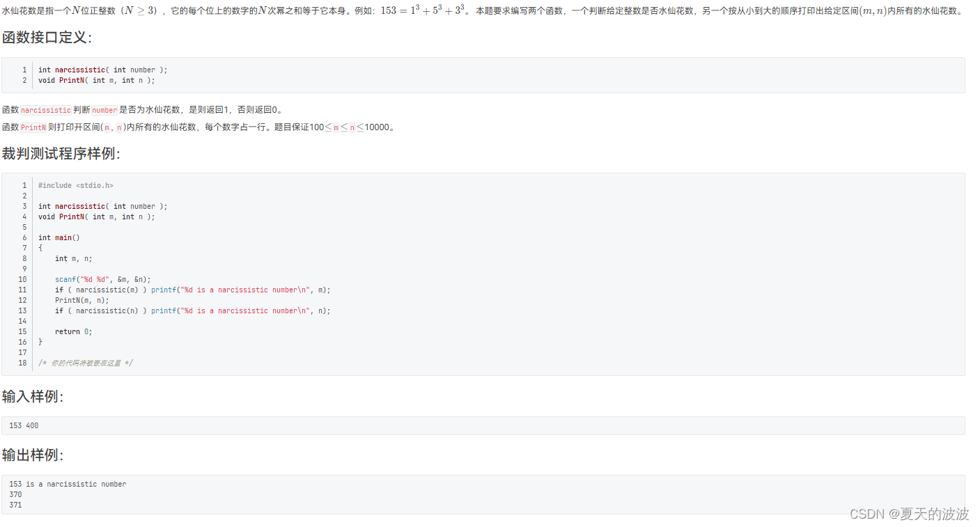Click the heading 输入样例
Image resolution: width=980 pixels, height=527 pixels.
coord(33,397)
